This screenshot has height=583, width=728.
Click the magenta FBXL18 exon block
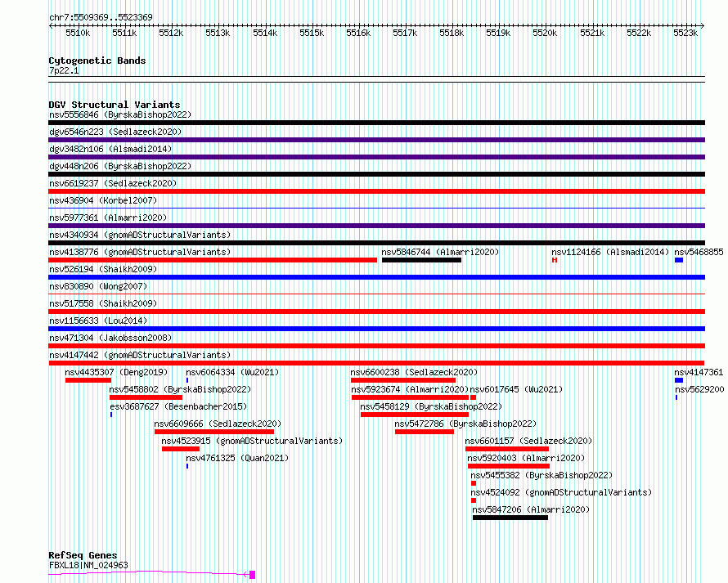tap(253, 575)
